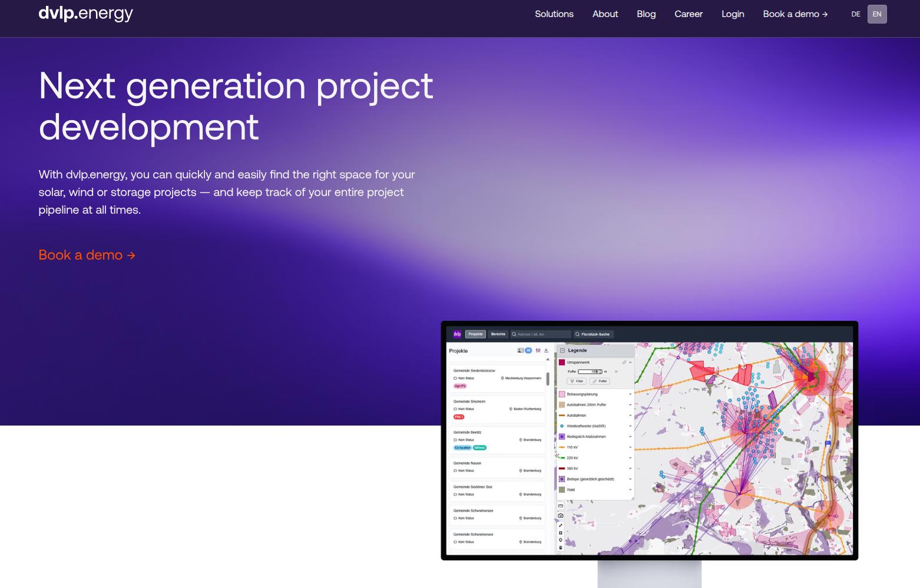The image size is (920, 588).
Task: Click the Co-location tag
Action: pos(462,448)
